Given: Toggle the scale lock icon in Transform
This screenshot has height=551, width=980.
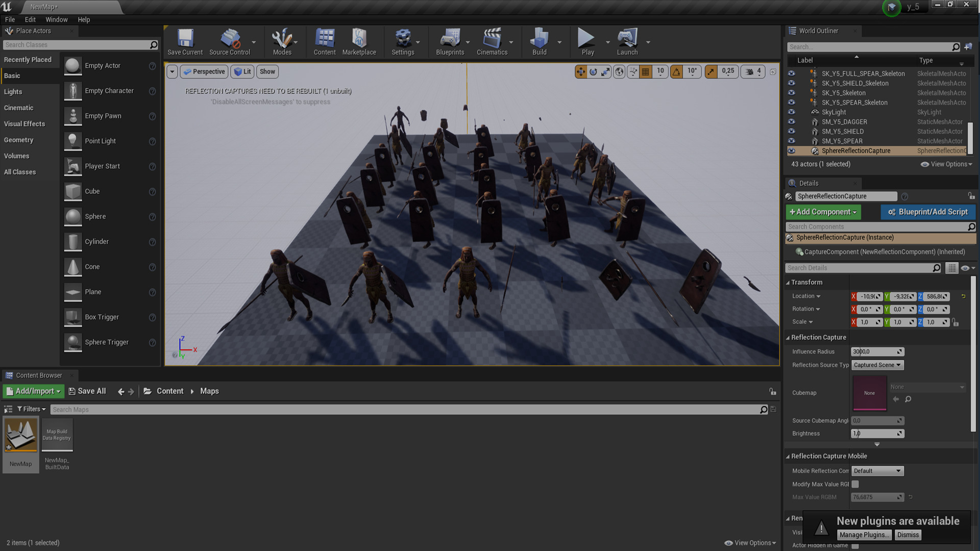Looking at the screenshot, I should 955,322.
